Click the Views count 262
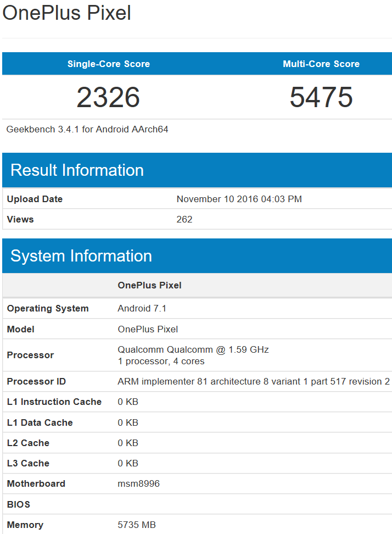The image size is (392, 534). click(184, 219)
